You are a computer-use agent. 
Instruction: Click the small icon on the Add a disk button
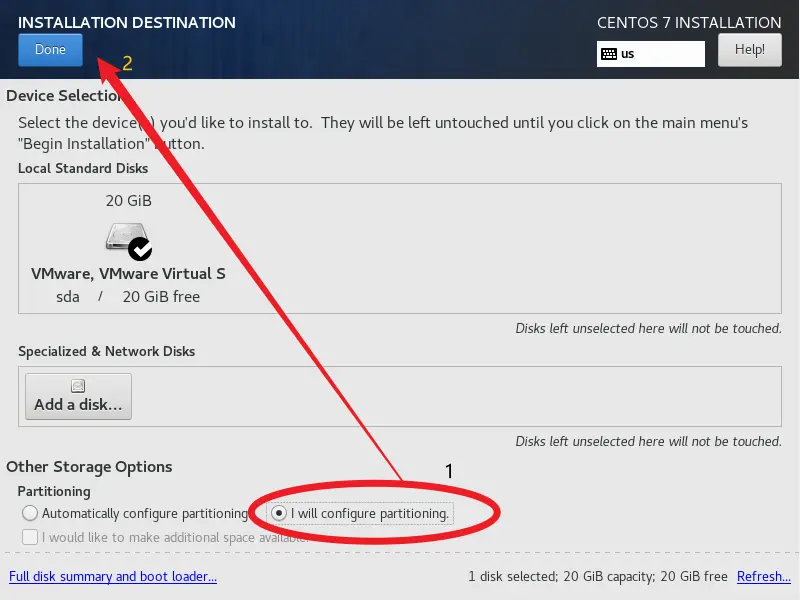click(78, 386)
